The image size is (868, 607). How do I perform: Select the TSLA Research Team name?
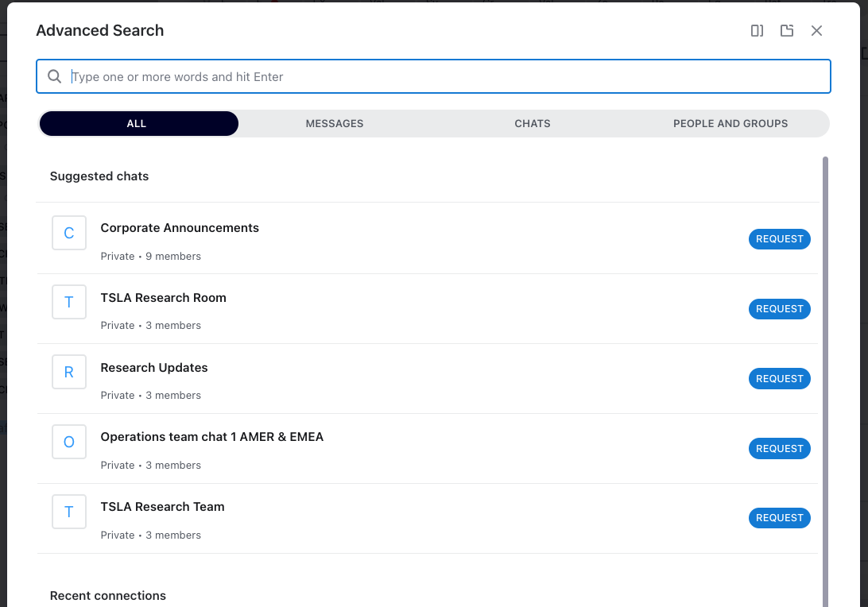[x=162, y=507]
